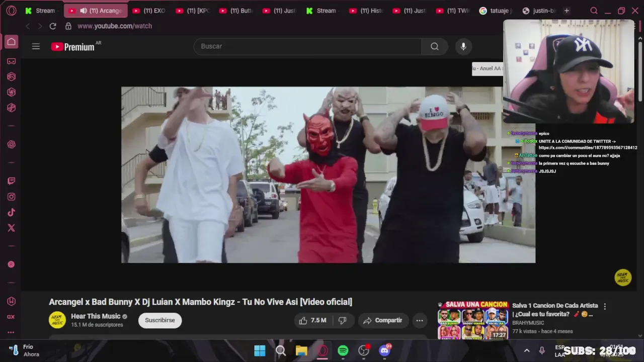Click the GX settings icon at sidebar bottom
The image size is (644, 362).
pyautogui.click(x=11, y=317)
